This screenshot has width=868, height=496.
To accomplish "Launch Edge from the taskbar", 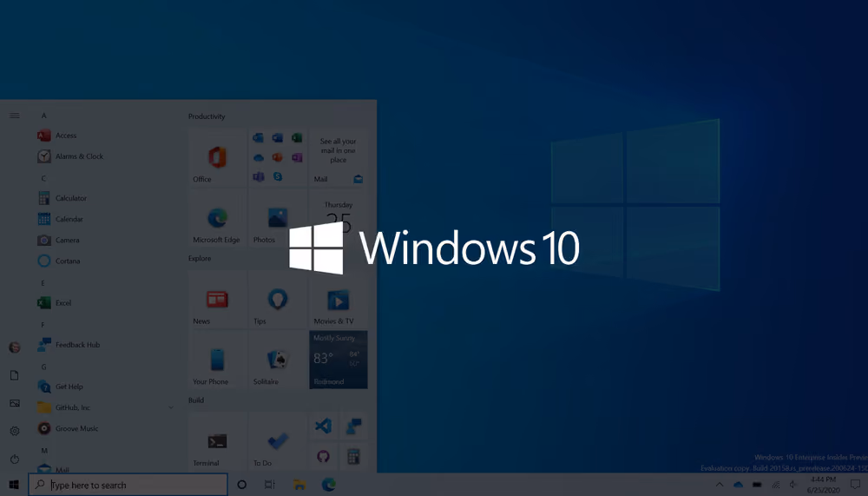I will click(x=329, y=485).
